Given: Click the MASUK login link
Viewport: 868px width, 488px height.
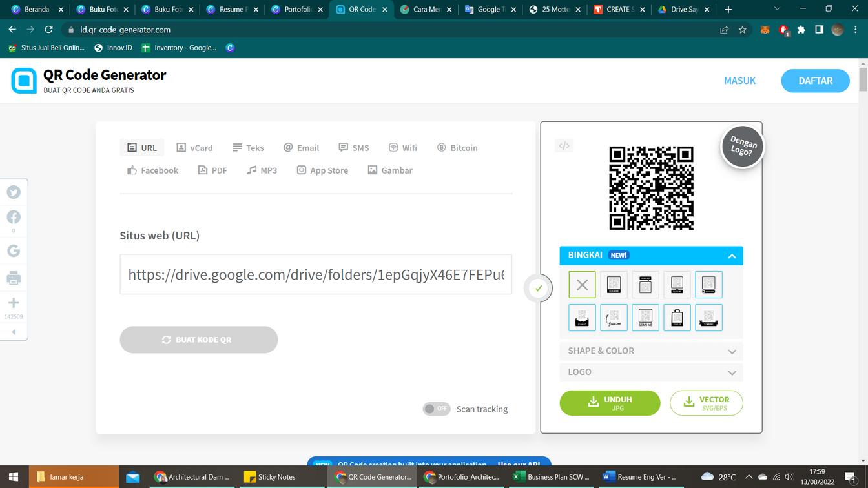Looking at the screenshot, I should (x=739, y=81).
